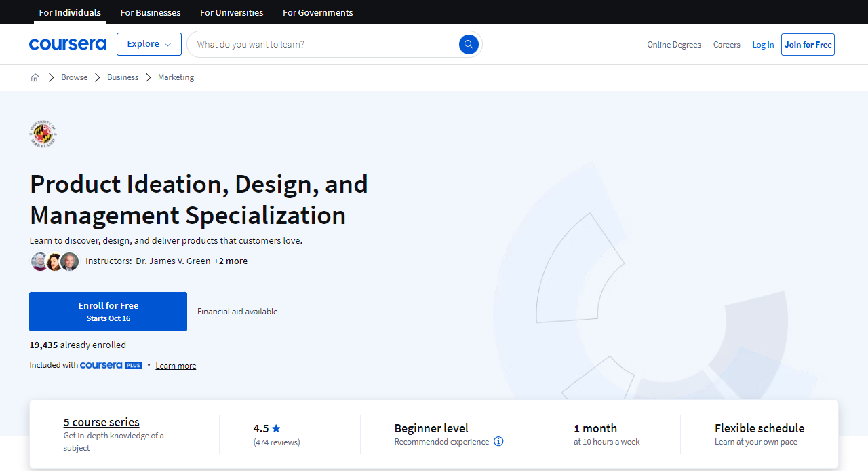The width and height of the screenshot is (868, 471).
Task: Click the University of Maryland logo
Action: click(x=43, y=134)
